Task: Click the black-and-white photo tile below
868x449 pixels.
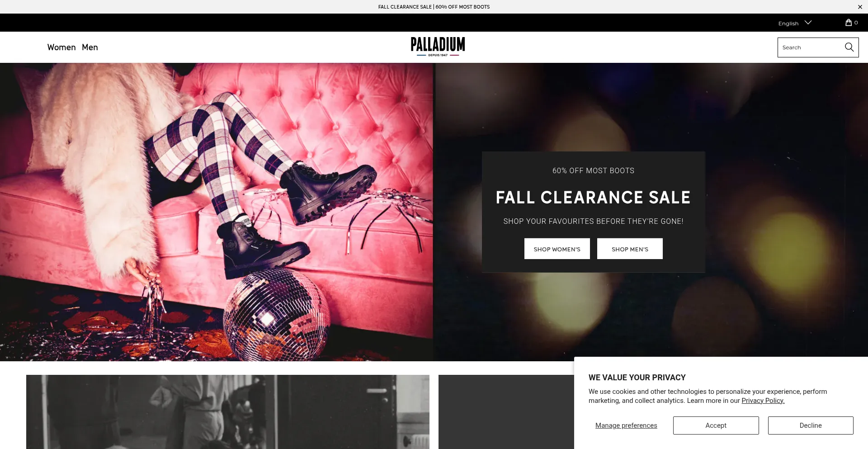Action: 228,412
